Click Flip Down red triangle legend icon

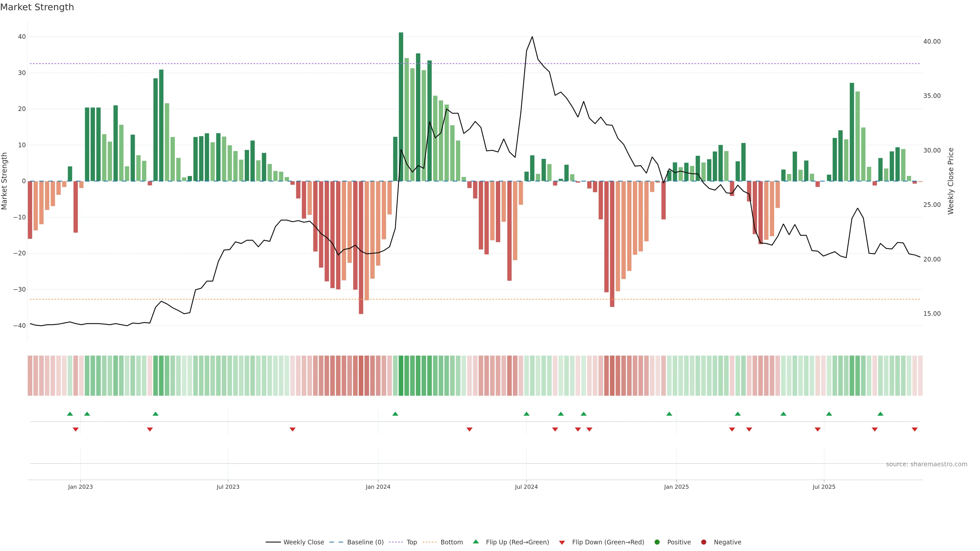(x=562, y=543)
